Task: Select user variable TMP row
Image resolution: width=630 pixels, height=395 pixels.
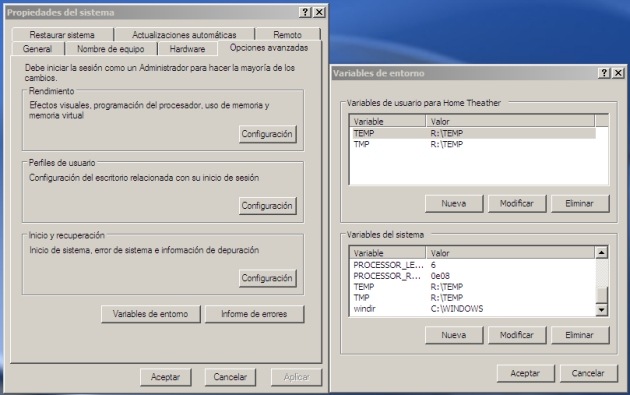Action: coord(474,144)
